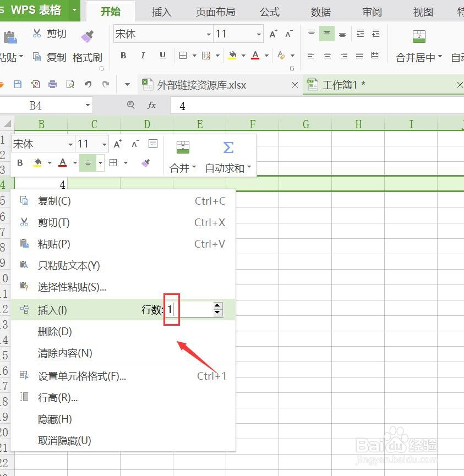Click the 行数 row count input field

[190, 309]
